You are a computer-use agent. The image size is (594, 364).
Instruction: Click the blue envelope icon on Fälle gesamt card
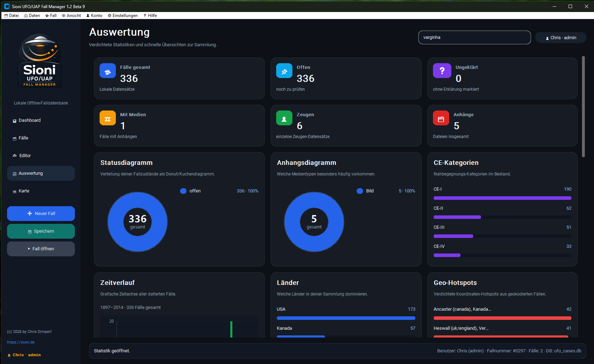pos(108,71)
